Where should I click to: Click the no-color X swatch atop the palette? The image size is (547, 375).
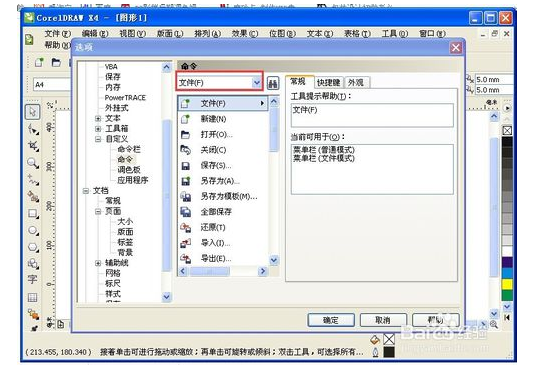pyautogui.click(x=507, y=130)
